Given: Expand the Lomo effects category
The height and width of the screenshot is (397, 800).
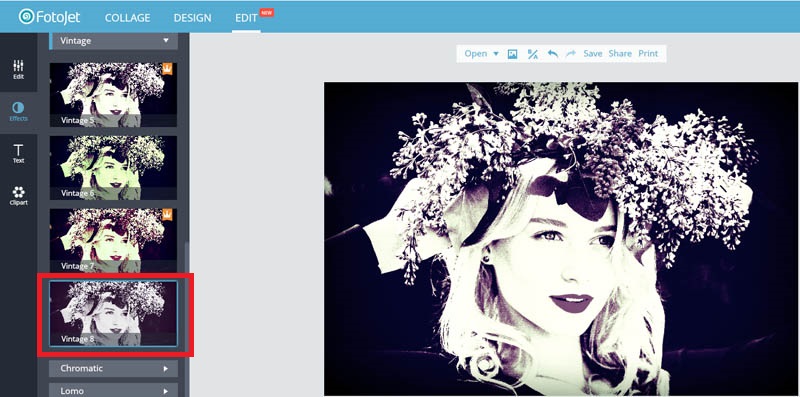Looking at the screenshot, I should tap(114, 390).
